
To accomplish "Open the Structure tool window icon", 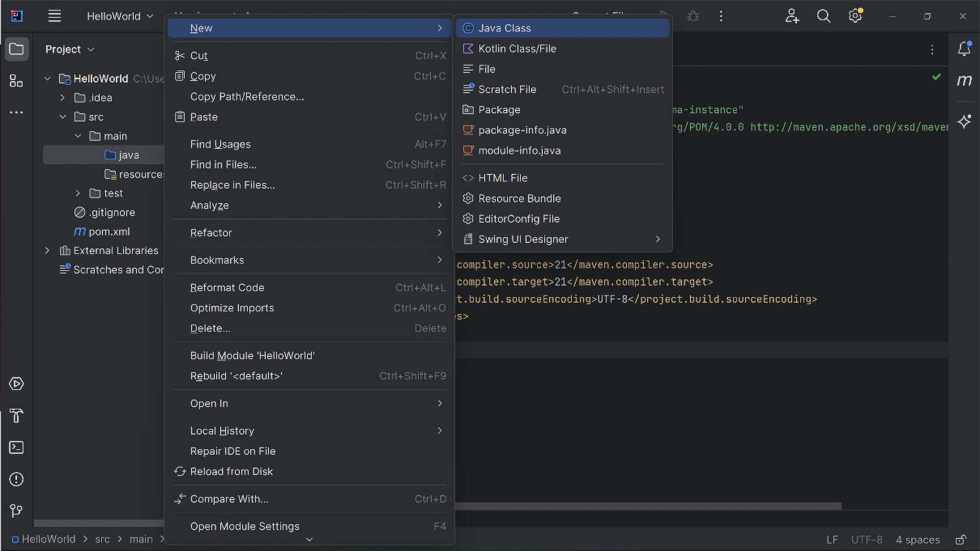I will point(16,81).
